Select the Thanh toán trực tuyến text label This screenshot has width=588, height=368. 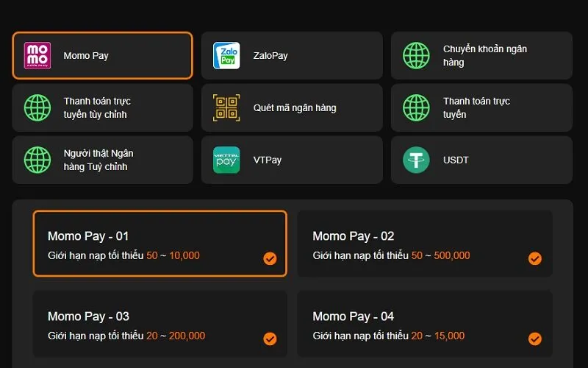pyautogui.click(x=476, y=107)
